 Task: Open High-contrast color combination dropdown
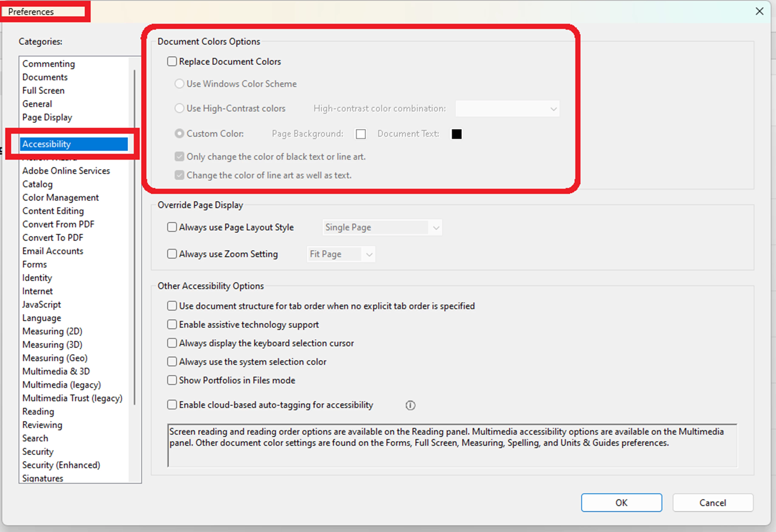pos(507,109)
